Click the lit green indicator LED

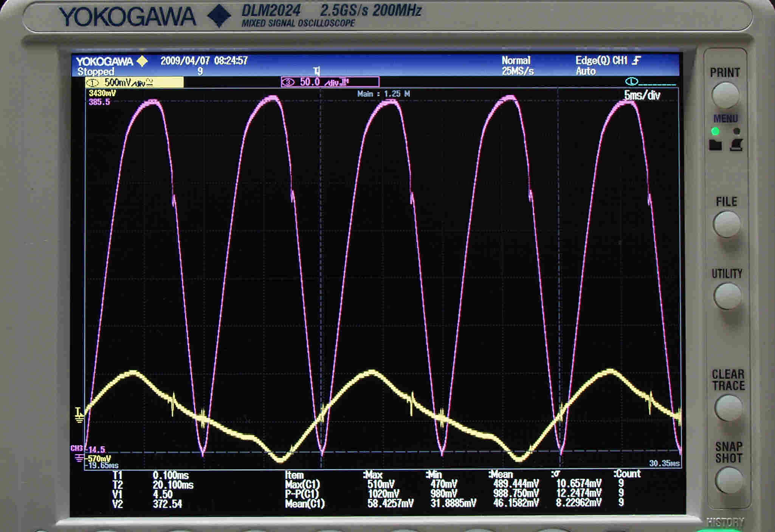click(x=715, y=131)
